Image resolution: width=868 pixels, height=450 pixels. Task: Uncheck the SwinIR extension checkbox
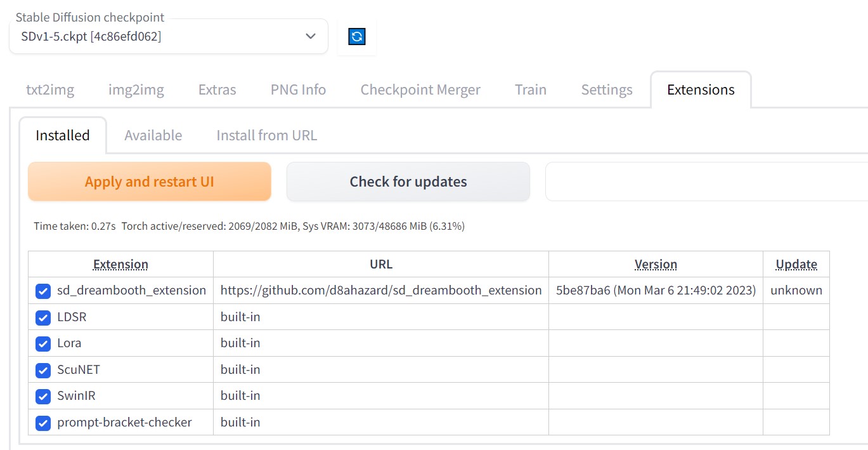pos(43,396)
